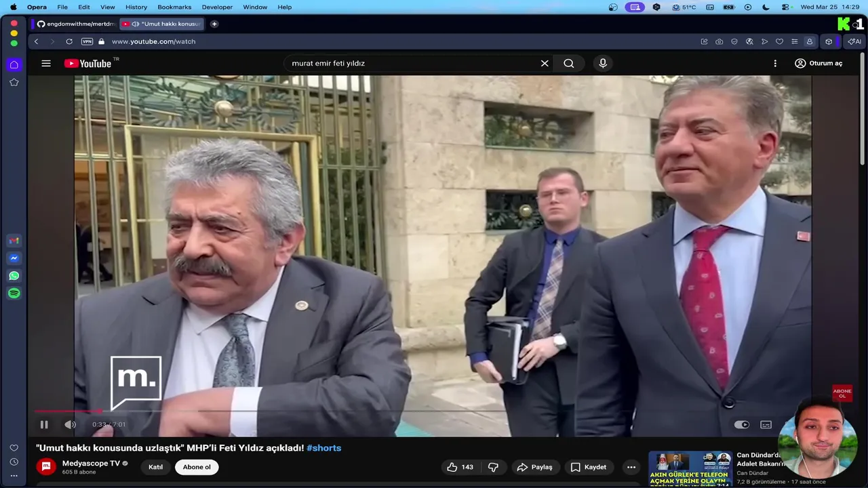This screenshot has width=868, height=488.
Task: Open sidebar heart icon near bottom
Action: 14,448
